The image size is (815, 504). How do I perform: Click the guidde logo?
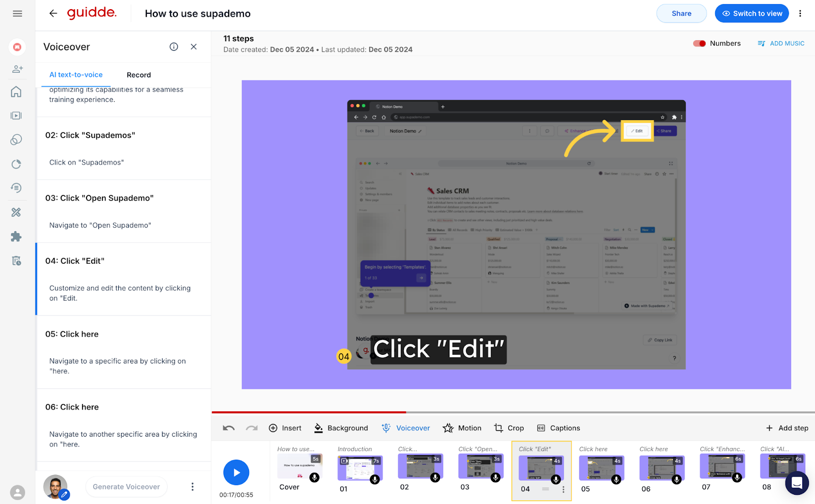click(92, 13)
